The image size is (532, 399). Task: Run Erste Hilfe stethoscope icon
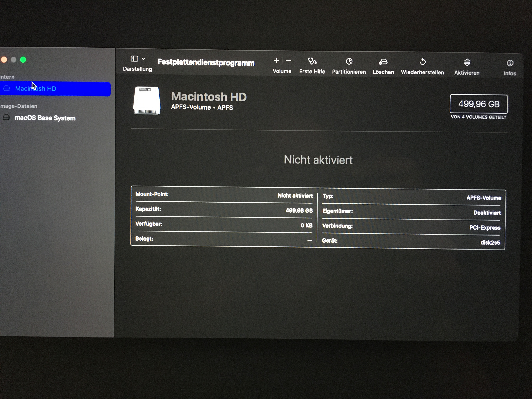(312, 61)
